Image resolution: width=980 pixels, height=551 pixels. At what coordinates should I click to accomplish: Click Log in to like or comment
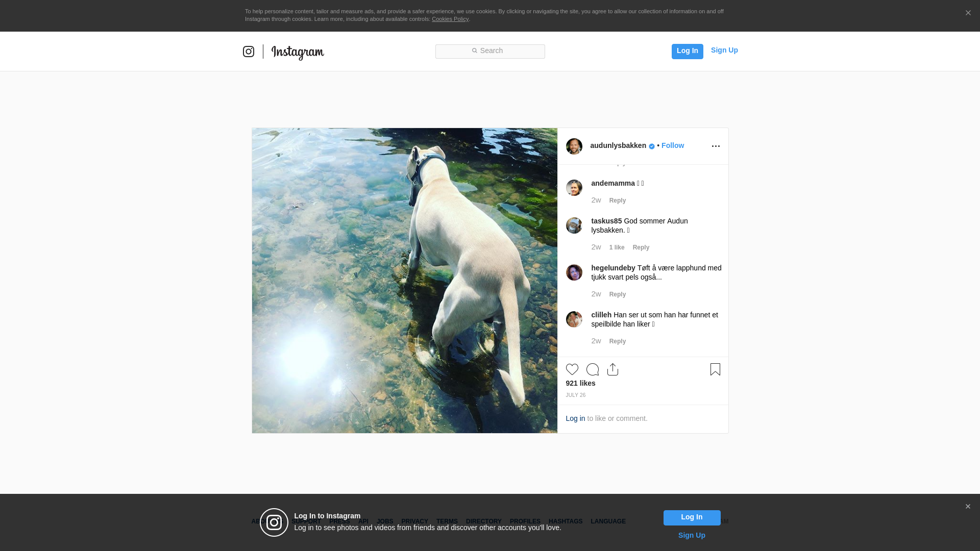[x=575, y=418]
